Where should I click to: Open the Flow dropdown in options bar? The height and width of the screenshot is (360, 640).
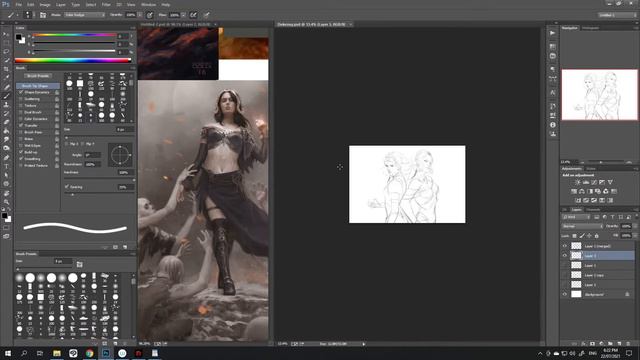pos(184,15)
